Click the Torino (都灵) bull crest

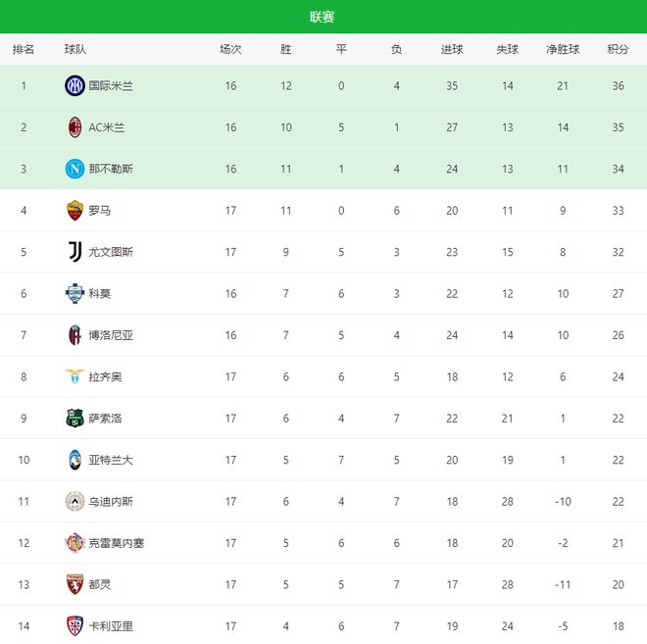coord(75,584)
